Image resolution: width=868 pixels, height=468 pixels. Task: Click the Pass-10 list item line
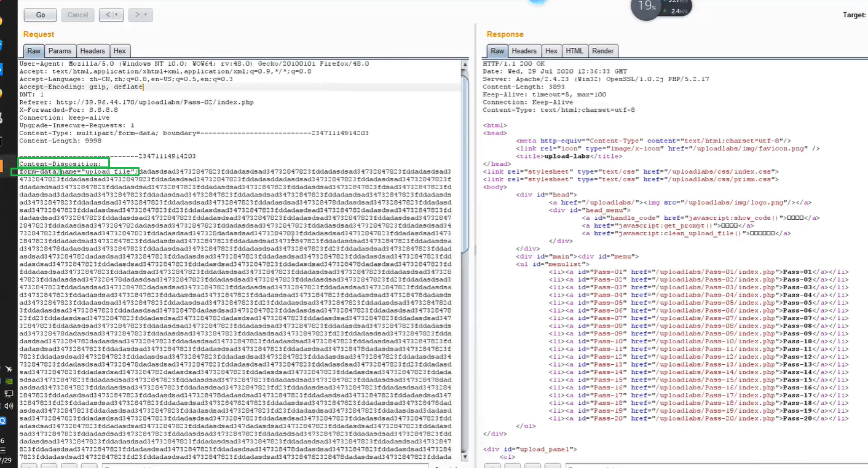[x=698, y=341]
